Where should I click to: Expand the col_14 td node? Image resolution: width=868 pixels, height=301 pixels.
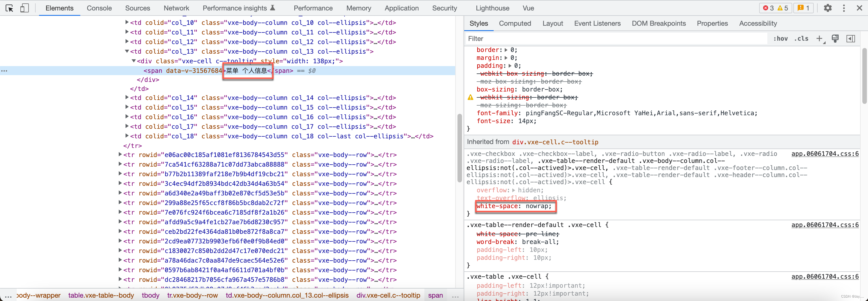[127, 97]
